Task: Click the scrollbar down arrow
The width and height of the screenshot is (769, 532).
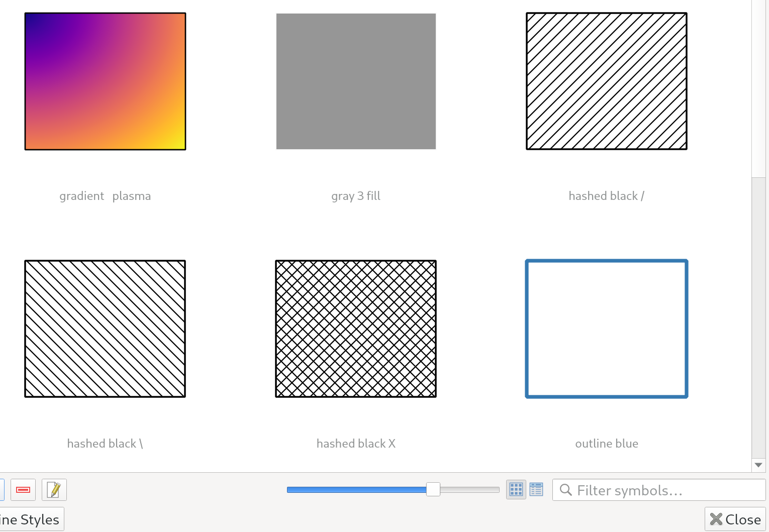Action: click(758, 465)
